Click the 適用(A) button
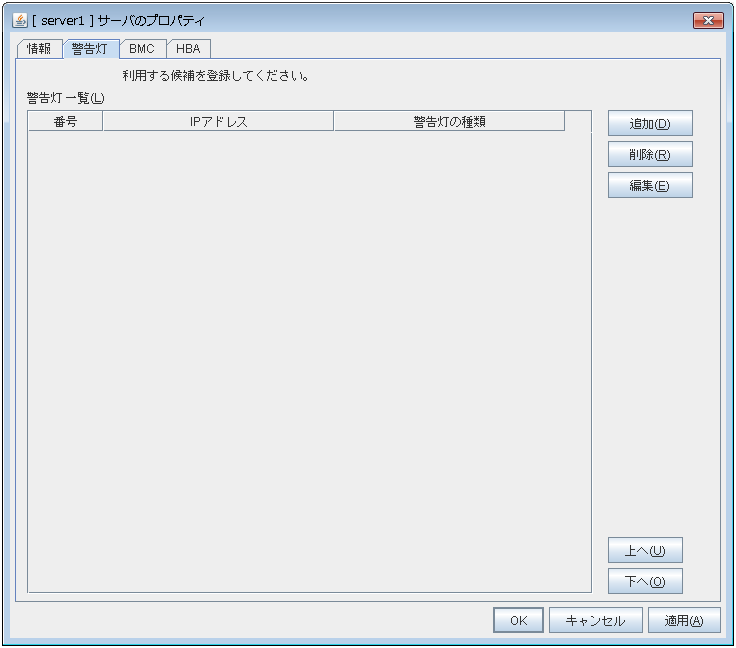 pyautogui.click(x=684, y=620)
